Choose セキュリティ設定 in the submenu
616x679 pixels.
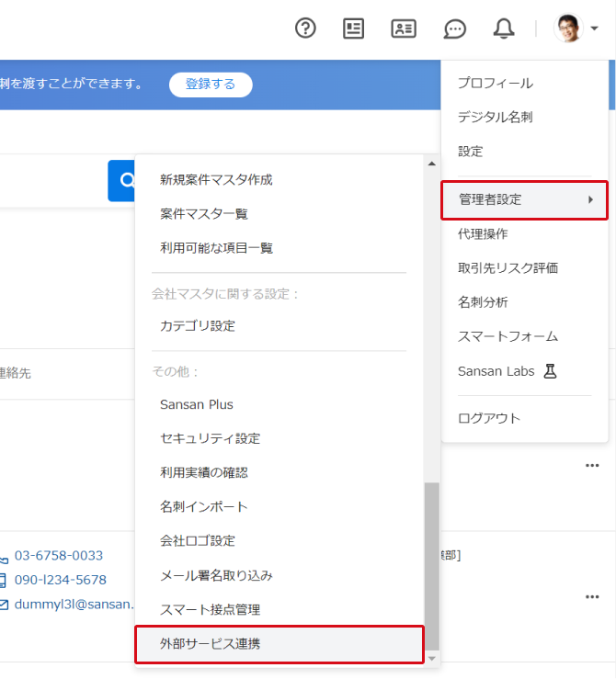point(210,438)
